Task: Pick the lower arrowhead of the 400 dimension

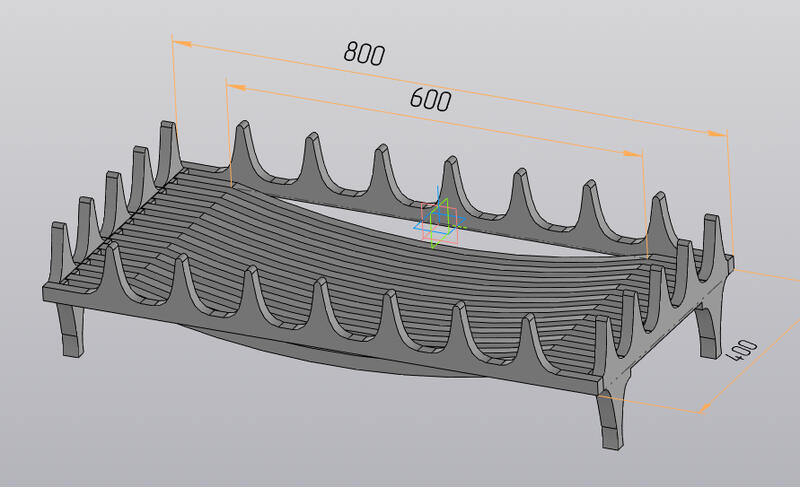Action: click(x=704, y=406)
